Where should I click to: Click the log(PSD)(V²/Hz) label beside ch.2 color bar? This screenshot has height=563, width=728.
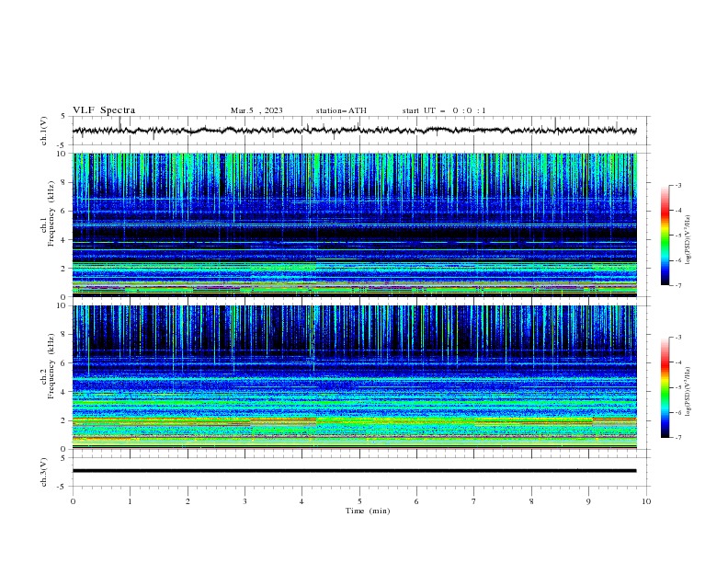(x=688, y=391)
